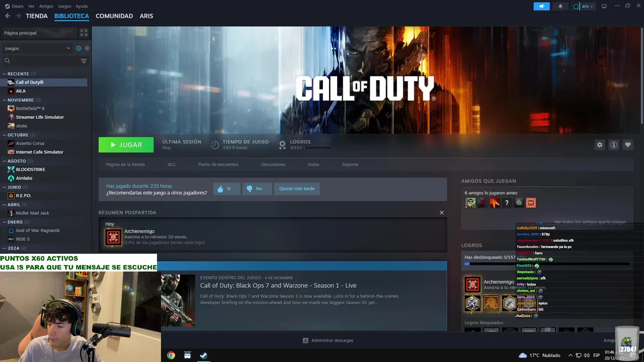This screenshot has height=362, width=644.
Task: Open Página de la tienda tab
Action: [x=125, y=164]
